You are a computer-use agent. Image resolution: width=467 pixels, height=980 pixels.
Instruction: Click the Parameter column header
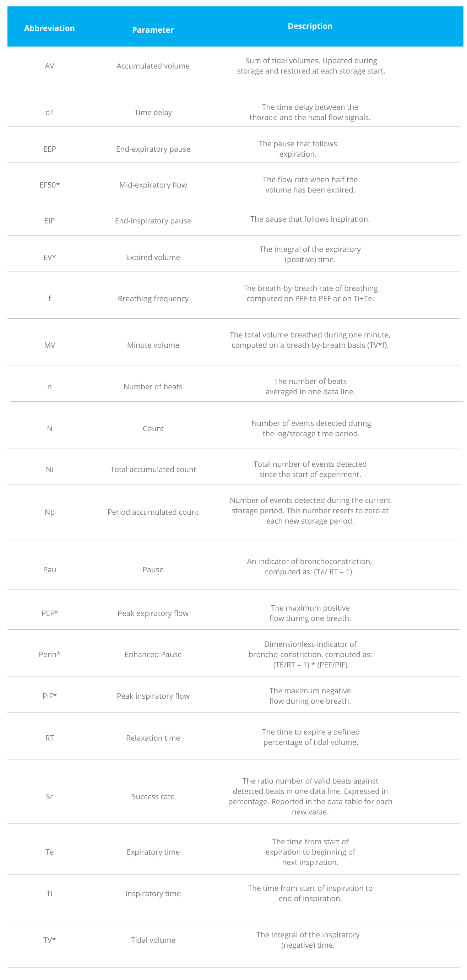pos(153,30)
